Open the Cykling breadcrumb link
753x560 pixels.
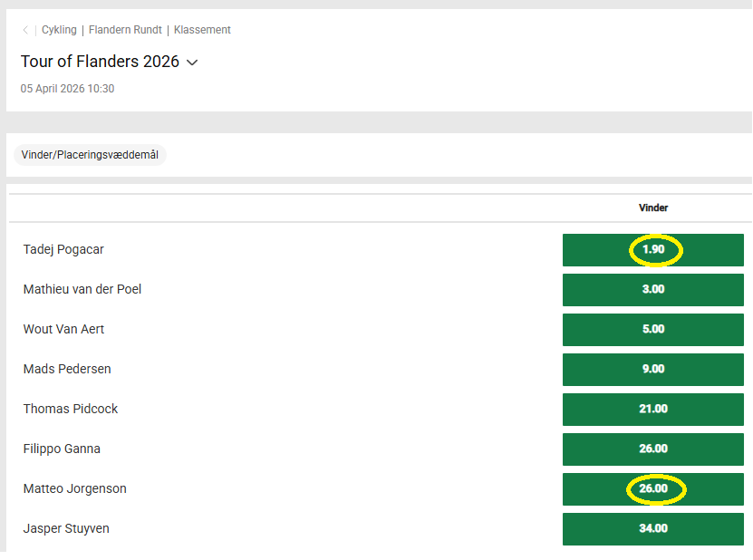59,30
